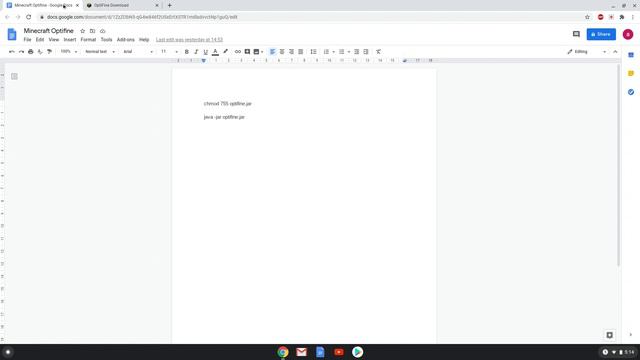Open the highlight color picker
Image resolution: width=640 pixels, height=360 pixels.
pos(225,52)
